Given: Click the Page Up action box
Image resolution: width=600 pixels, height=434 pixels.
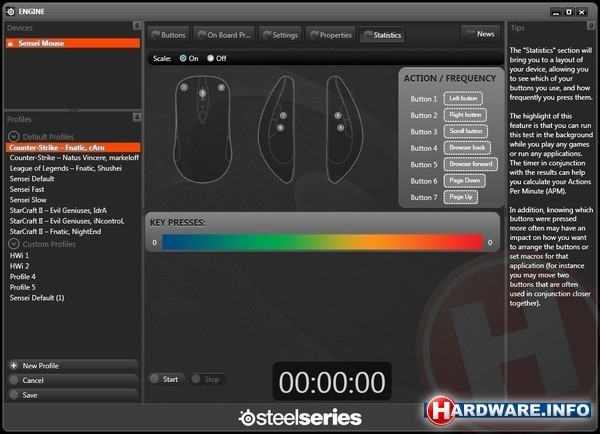Looking at the screenshot, I should click(x=461, y=197).
